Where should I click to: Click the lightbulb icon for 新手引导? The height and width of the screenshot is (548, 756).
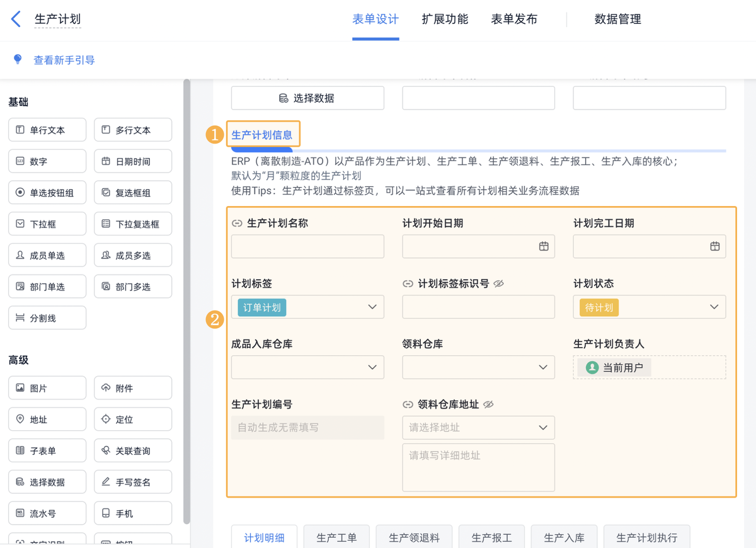18,60
